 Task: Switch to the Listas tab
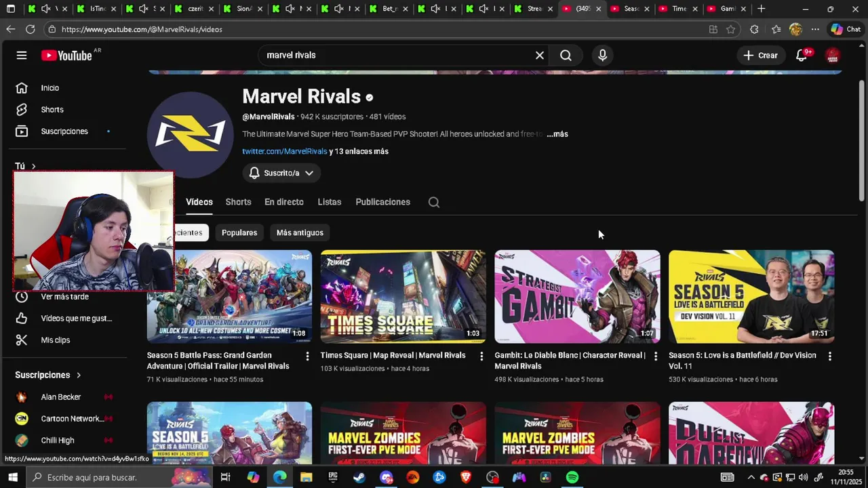coord(330,202)
